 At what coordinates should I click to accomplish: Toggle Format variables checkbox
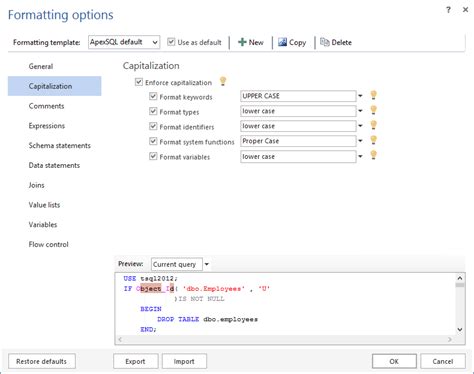click(x=153, y=156)
